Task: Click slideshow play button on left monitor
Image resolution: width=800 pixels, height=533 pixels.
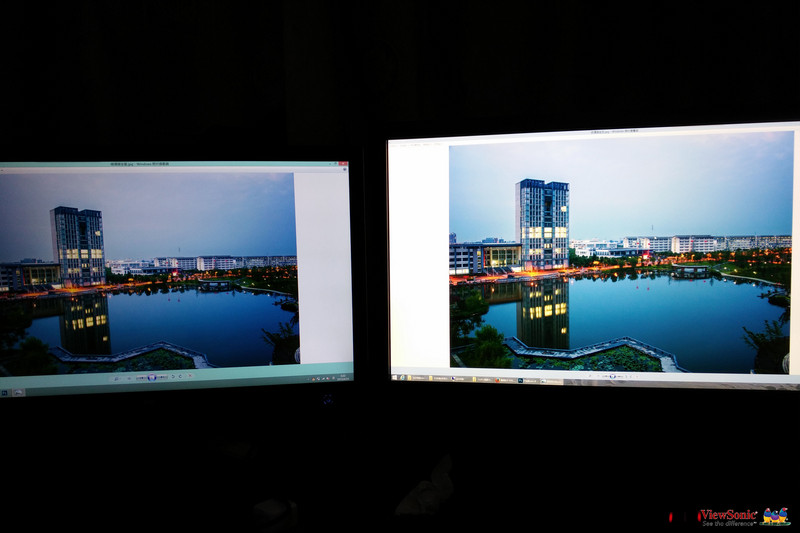Action: 152,377
